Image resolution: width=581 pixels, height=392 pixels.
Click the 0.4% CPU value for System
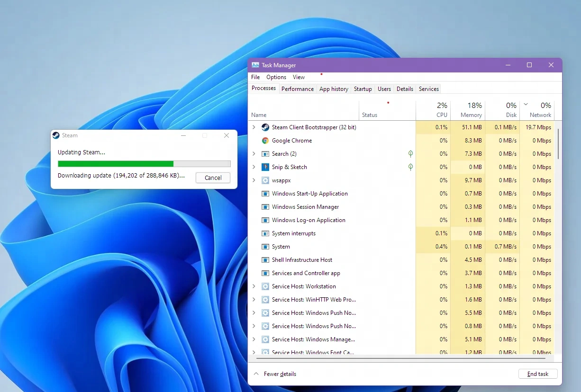441,247
